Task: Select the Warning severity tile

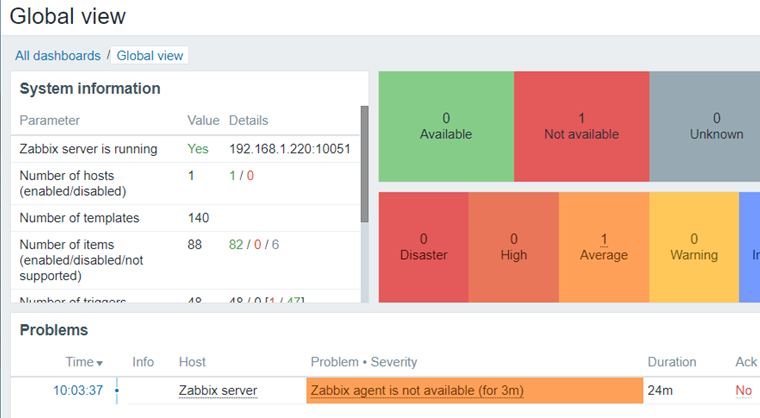Action: coord(694,247)
